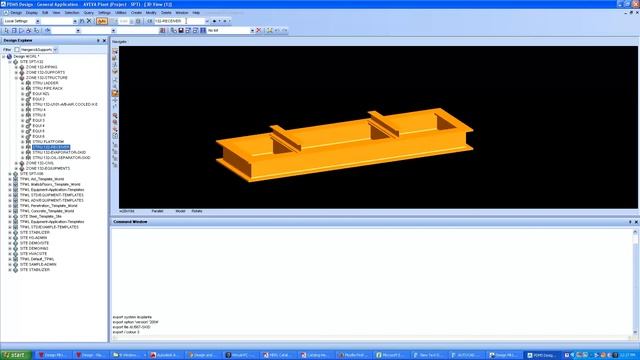Expand ZONE 132-EQUIPMENTS node
This screenshot has width=640, height=360.
coord(16,168)
